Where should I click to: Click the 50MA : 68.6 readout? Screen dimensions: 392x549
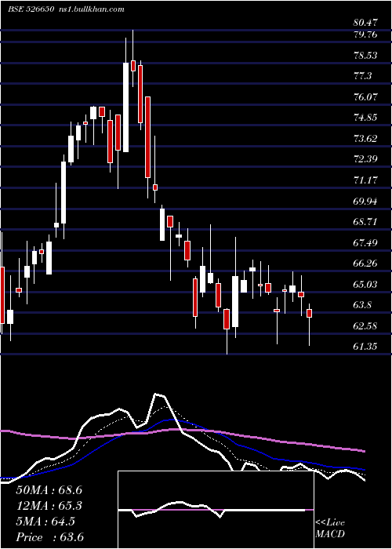tap(49, 490)
